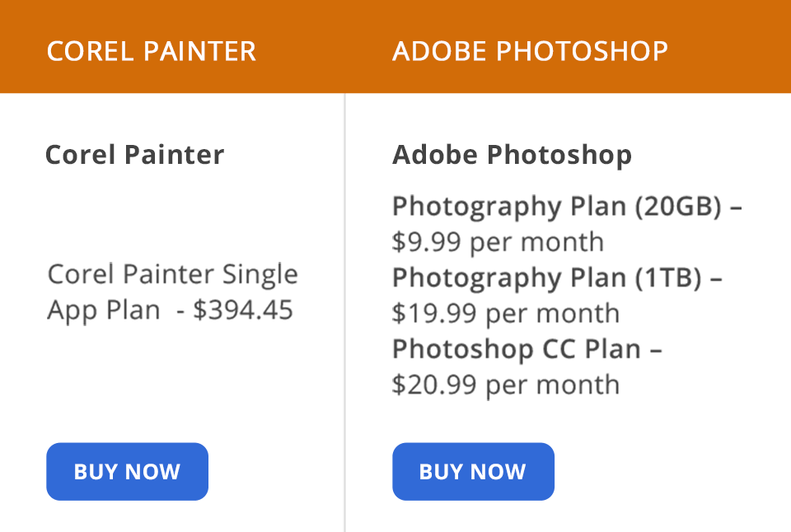Click the Corel Painter heading text
This screenshot has height=532, width=791.
[134, 154]
